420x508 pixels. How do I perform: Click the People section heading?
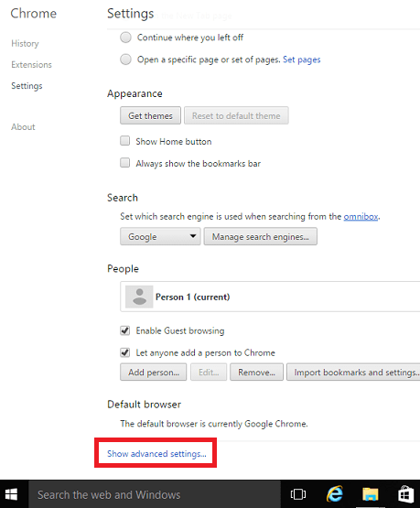tap(123, 268)
